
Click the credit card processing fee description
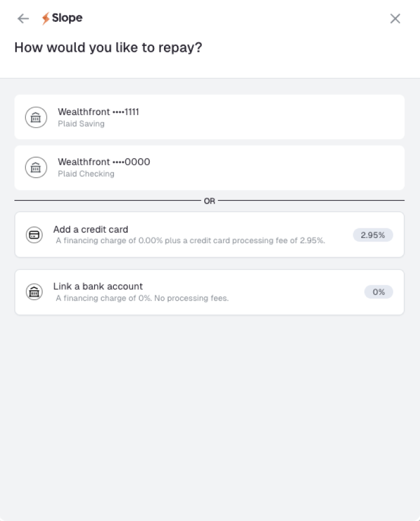pos(190,241)
